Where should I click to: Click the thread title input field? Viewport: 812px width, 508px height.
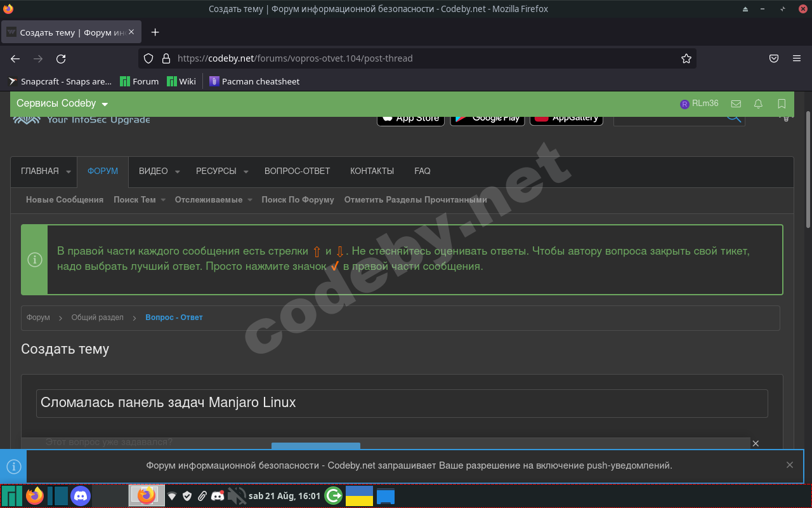pyautogui.click(x=402, y=403)
